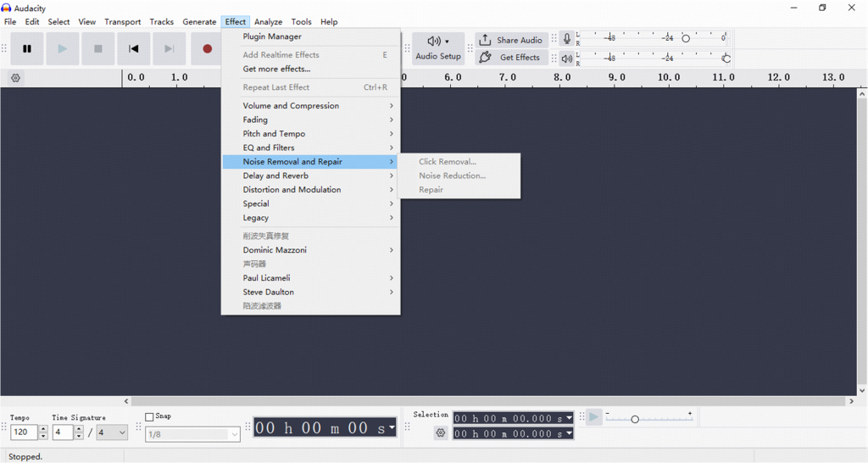The height and width of the screenshot is (463, 868).
Task: Open the snap value 1/8 combo box
Action: (192, 434)
